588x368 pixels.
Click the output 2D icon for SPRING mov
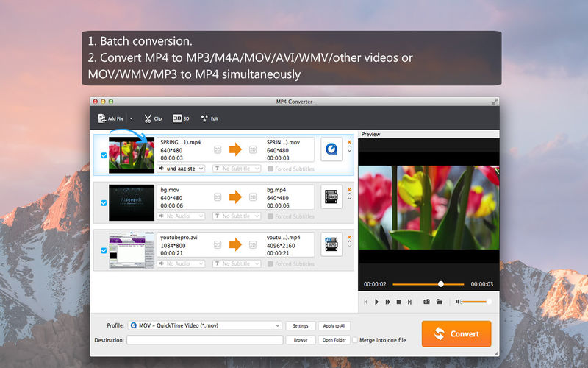click(x=253, y=150)
